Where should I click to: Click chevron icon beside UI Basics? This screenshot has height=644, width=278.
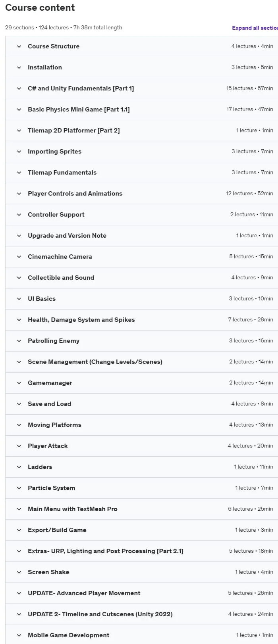point(19,299)
